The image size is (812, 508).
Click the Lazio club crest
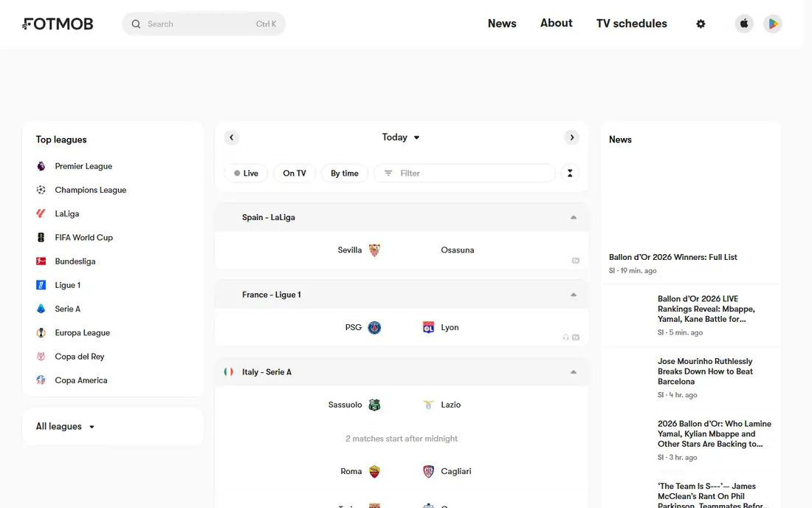tap(428, 405)
